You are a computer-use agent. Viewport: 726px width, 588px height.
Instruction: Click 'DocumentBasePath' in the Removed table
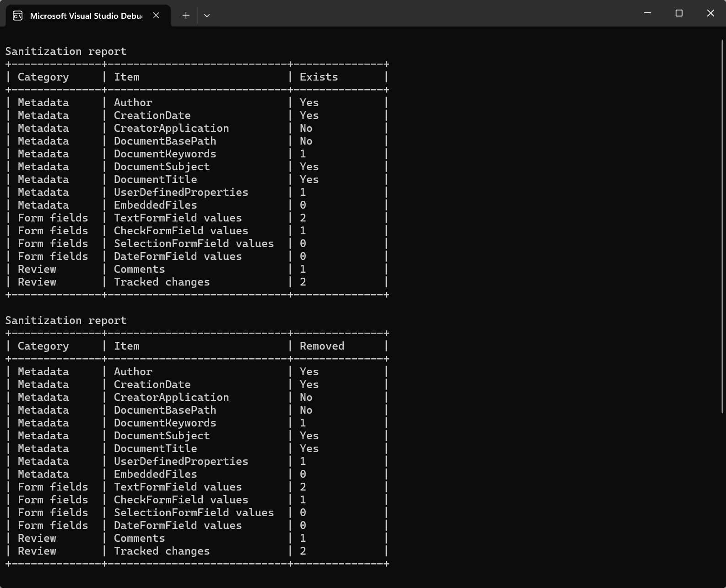coord(165,410)
